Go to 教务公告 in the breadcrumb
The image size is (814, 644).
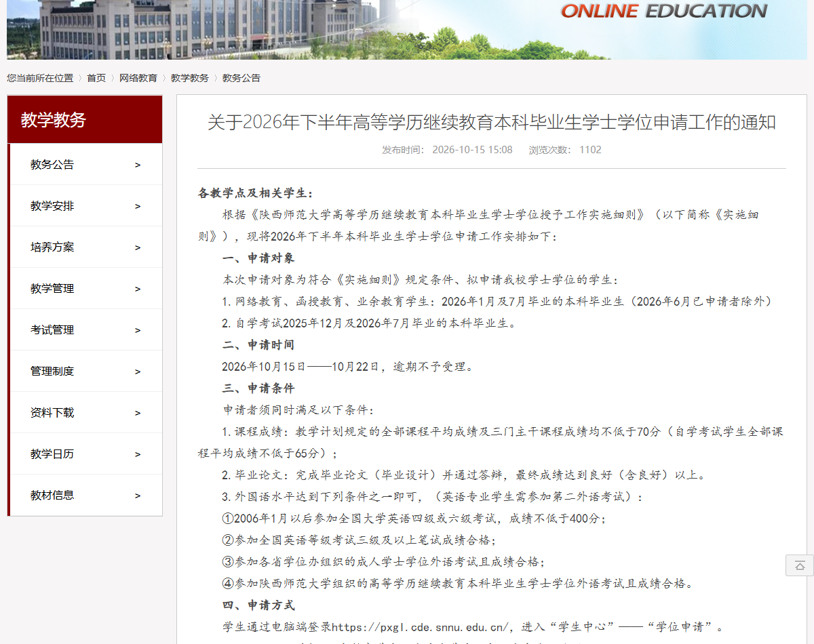241,78
